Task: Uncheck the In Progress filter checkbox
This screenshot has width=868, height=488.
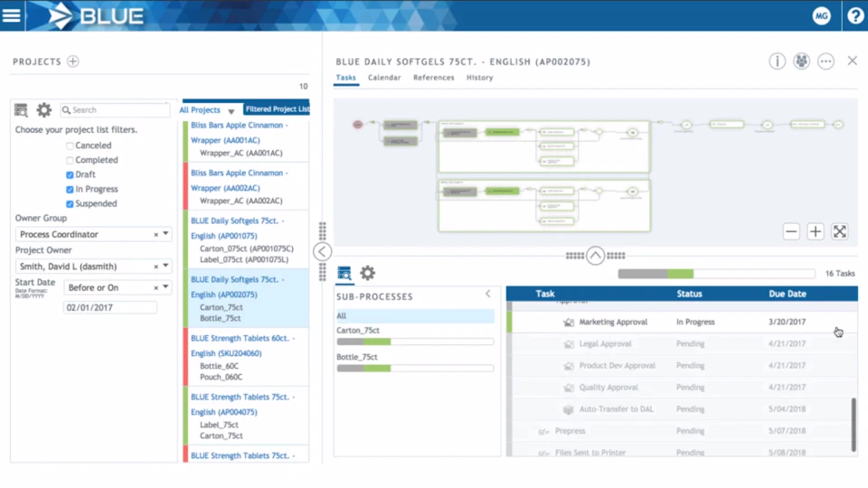Action: (x=70, y=189)
